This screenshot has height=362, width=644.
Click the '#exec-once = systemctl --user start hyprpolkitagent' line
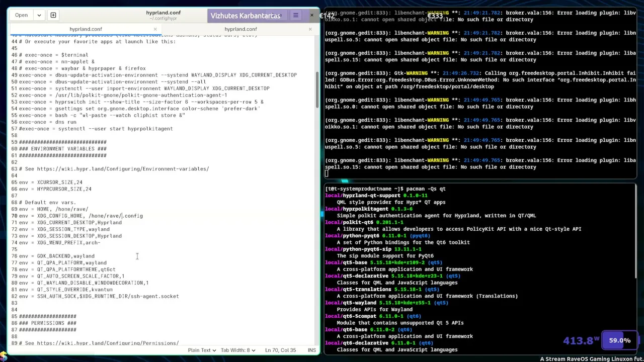click(96, 129)
